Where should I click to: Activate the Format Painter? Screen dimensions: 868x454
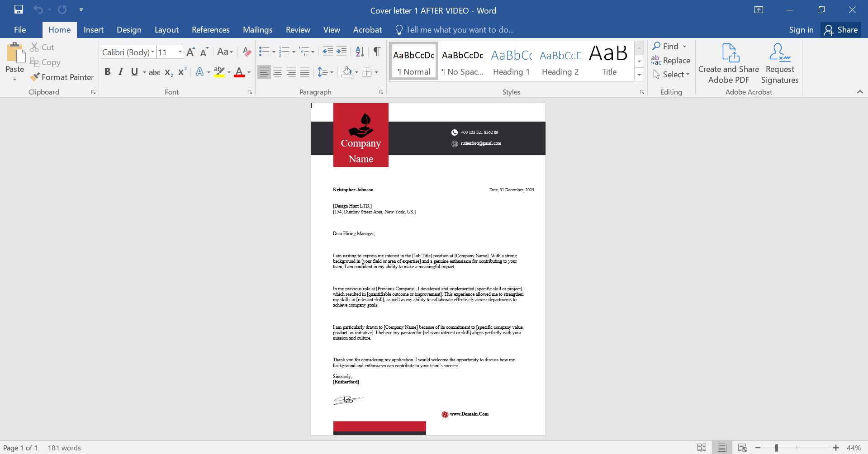coord(62,77)
